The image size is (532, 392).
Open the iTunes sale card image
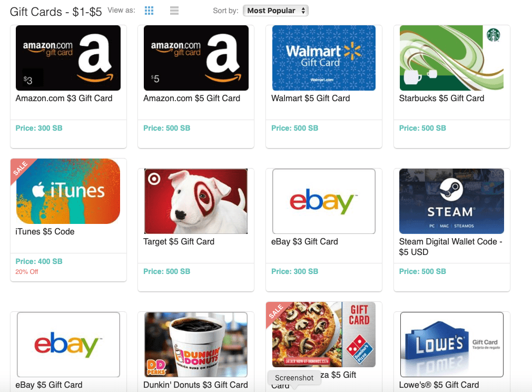pyautogui.click(x=68, y=191)
